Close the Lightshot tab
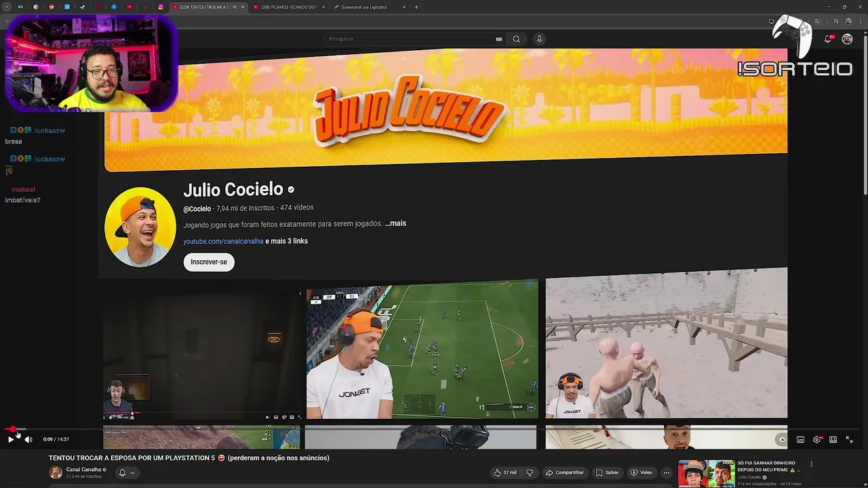This screenshot has width=868, height=488. tap(404, 7)
